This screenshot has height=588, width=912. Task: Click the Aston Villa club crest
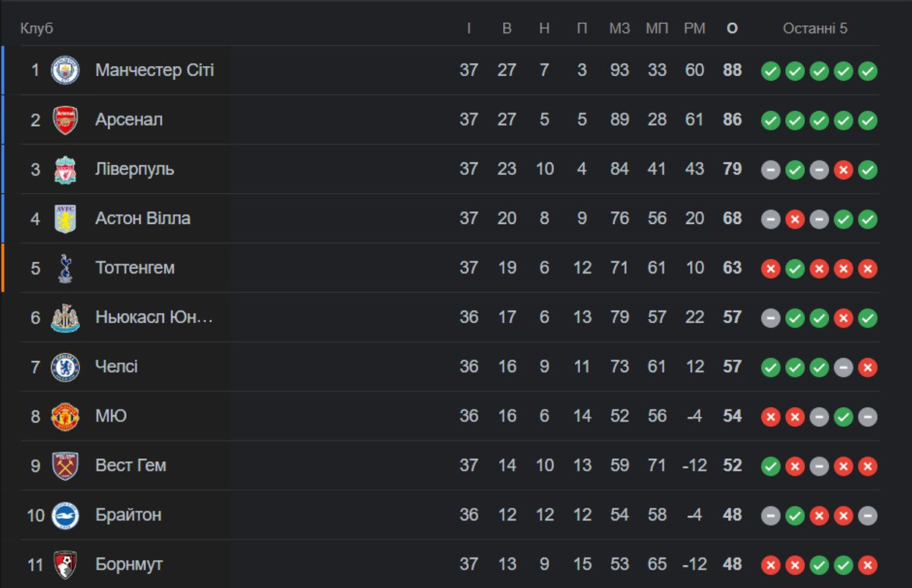pyautogui.click(x=65, y=219)
